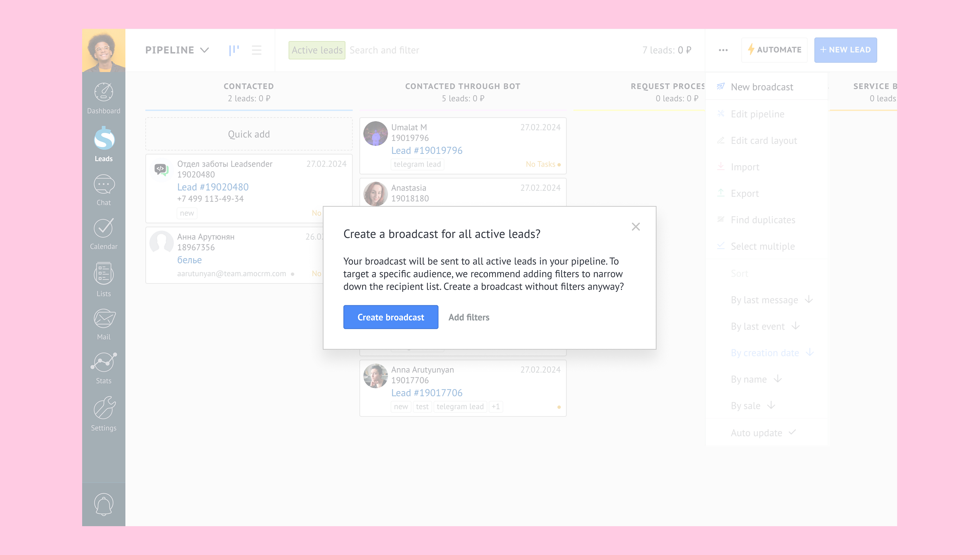Click new tag on Leadsender card

[187, 213]
